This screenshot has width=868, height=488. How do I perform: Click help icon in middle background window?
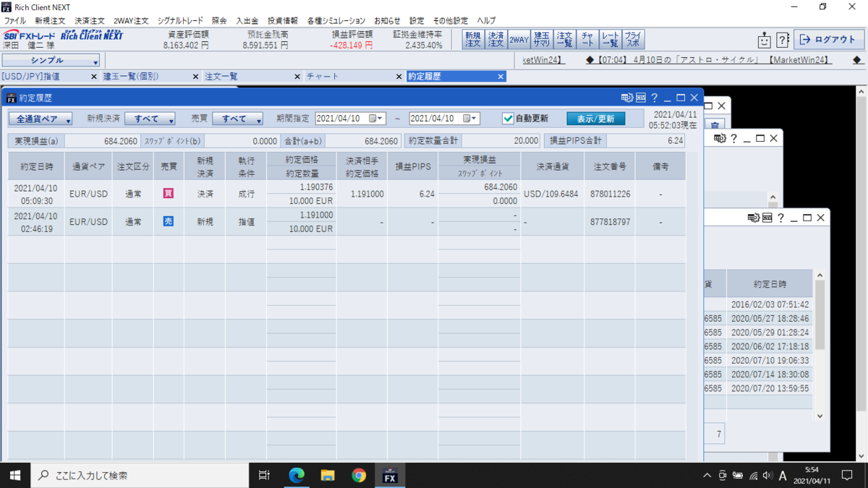(733, 138)
